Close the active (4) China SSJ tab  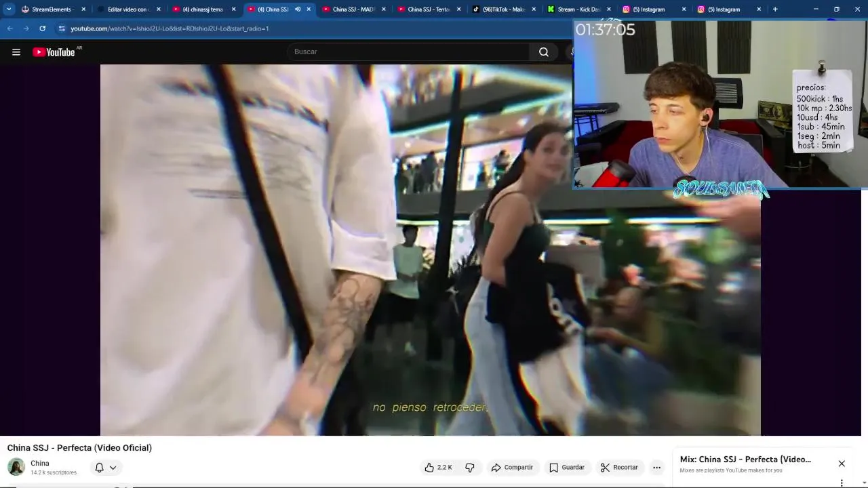[309, 9]
